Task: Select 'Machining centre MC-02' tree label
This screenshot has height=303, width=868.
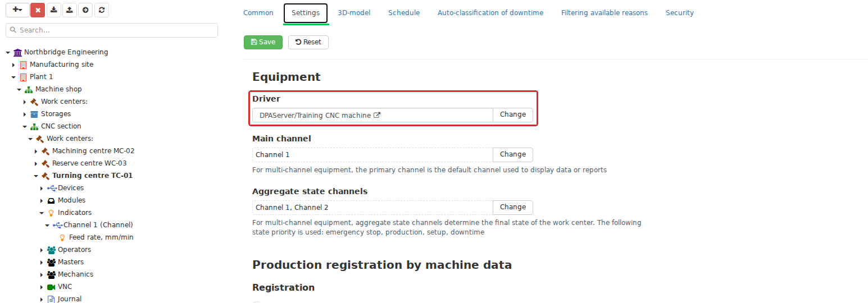Action: click(93, 151)
